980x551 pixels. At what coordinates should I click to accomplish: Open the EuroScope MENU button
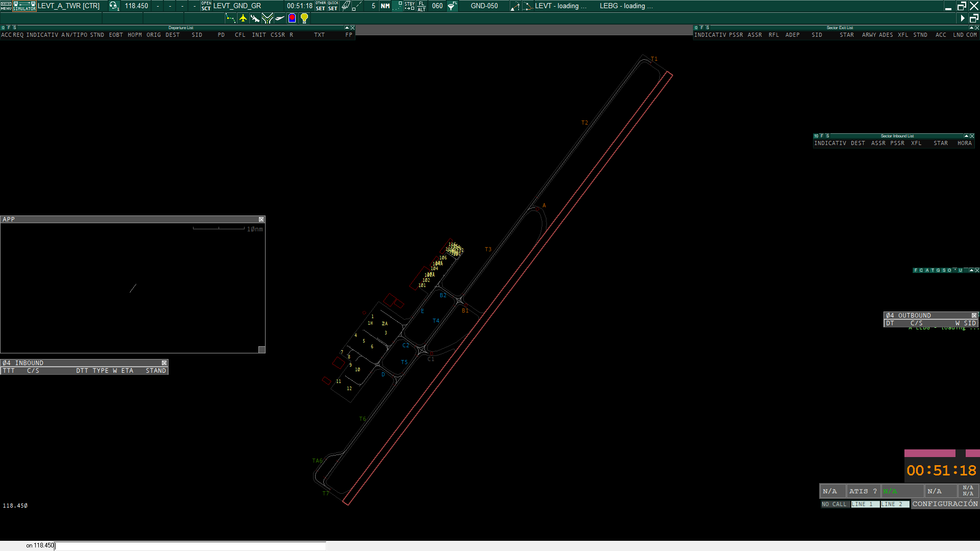tap(6, 6)
